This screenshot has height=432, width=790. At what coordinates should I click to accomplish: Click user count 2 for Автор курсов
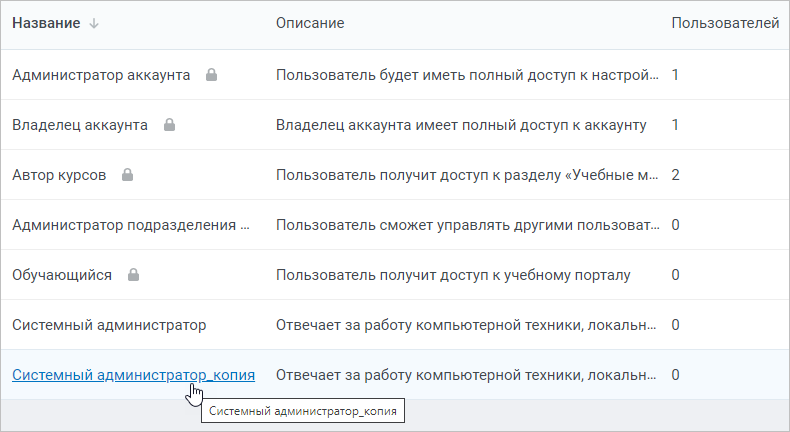(676, 175)
